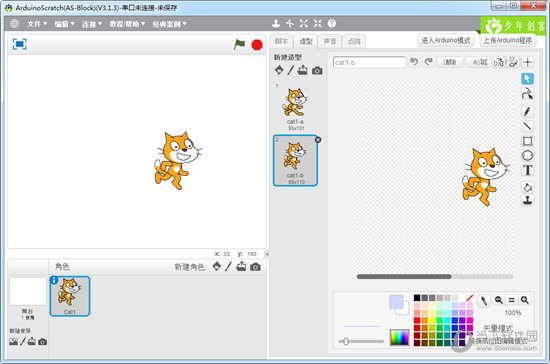Click the line width slider handle
Image resolution: width=550 pixels, height=364 pixels.
[x=346, y=341]
